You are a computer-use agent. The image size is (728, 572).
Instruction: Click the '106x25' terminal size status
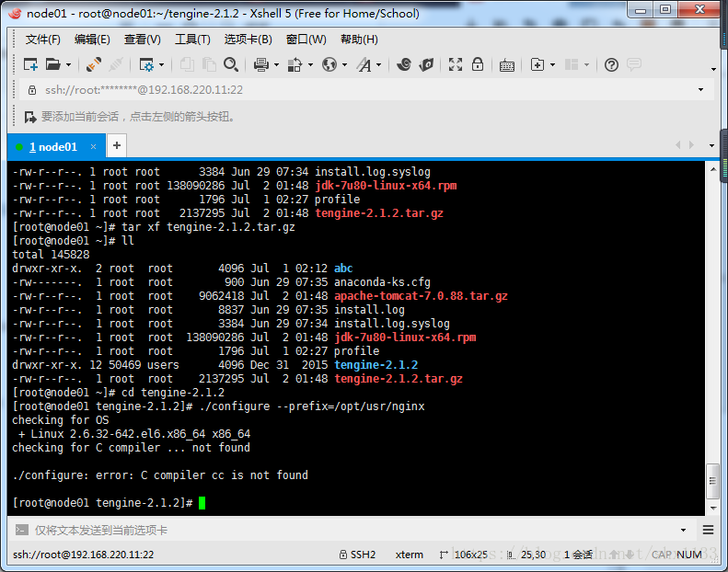click(x=471, y=555)
